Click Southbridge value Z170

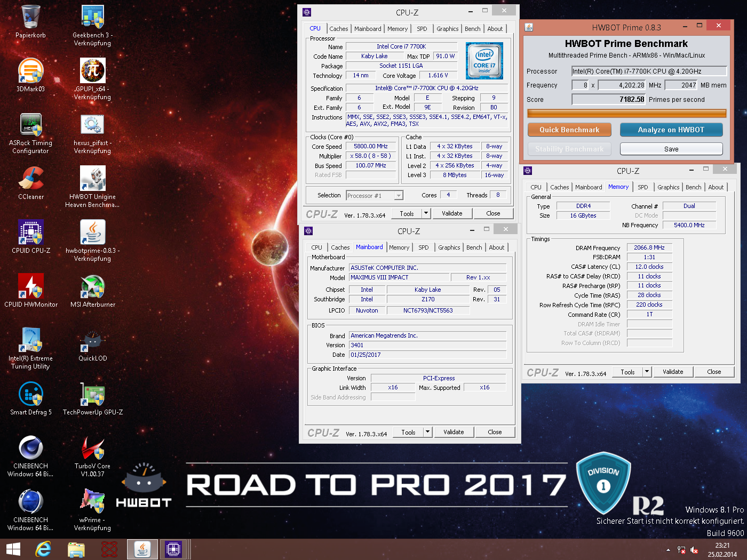[428, 299]
